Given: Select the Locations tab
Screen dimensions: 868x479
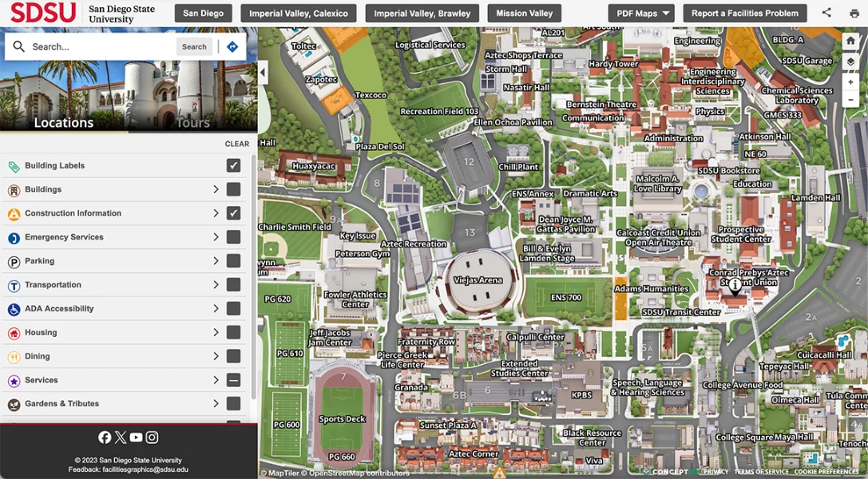Looking at the screenshot, I should [64, 122].
